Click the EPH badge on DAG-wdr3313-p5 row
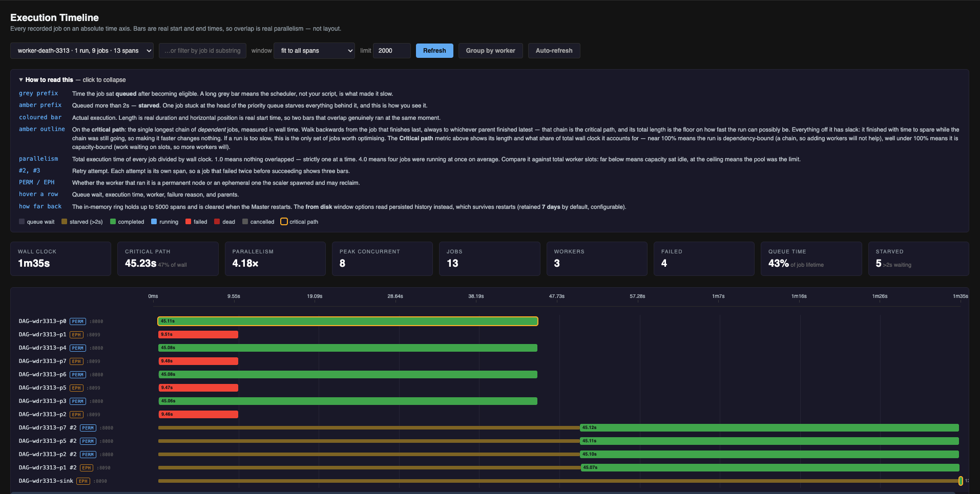Image resolution: width=980 pixels, height=494 pixels. [76, 388]
